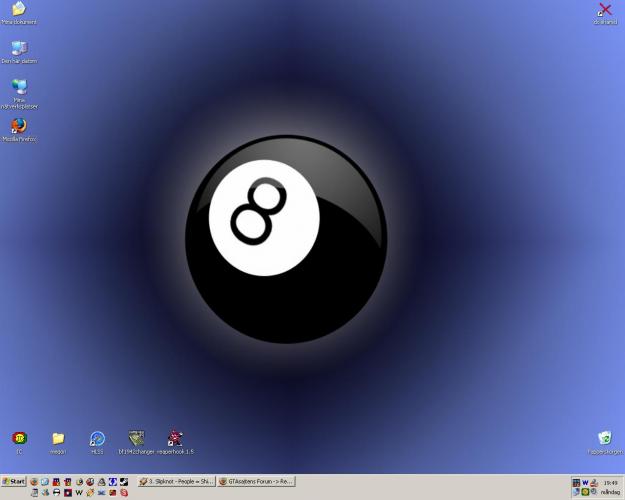
Task: Launch the reaperhook 1.5 shortcut
Action: point(176,438)
